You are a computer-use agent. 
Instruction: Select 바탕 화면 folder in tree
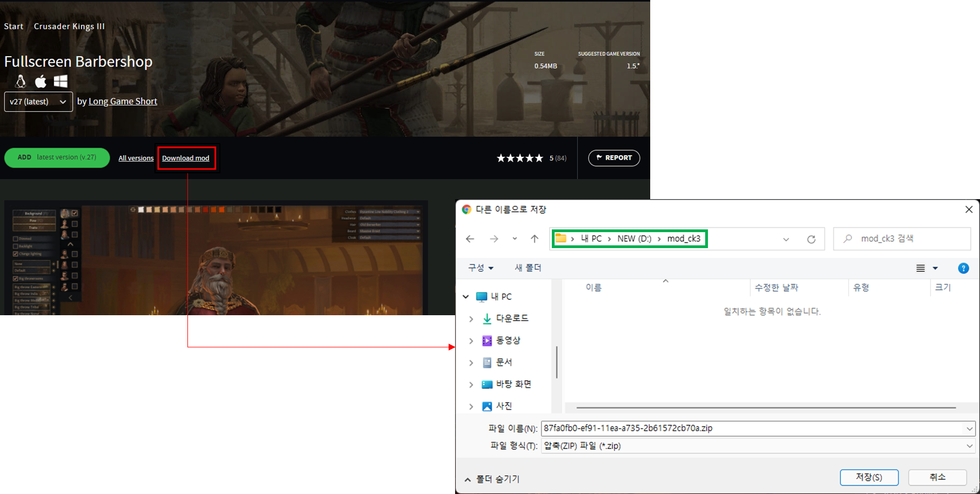[x=506, y=385]
